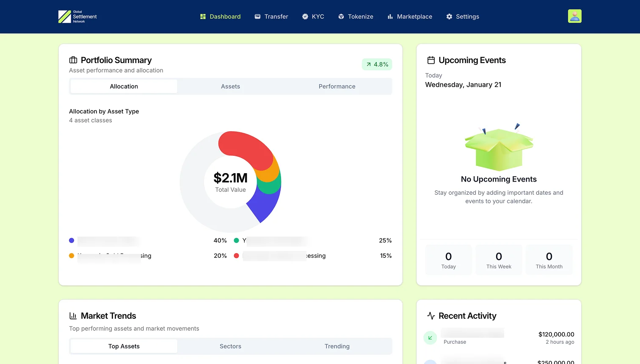Image resolution: width=640 pixels, height=364 pixels.
Task: Click the orange legend dot for 20%
Action: [x=72, y=256]
